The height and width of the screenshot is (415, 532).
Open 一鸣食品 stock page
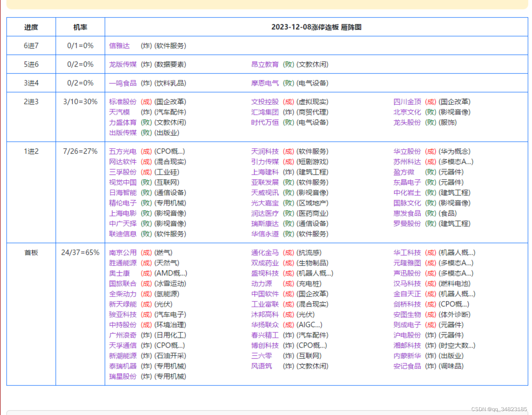[x=123, y=83]
